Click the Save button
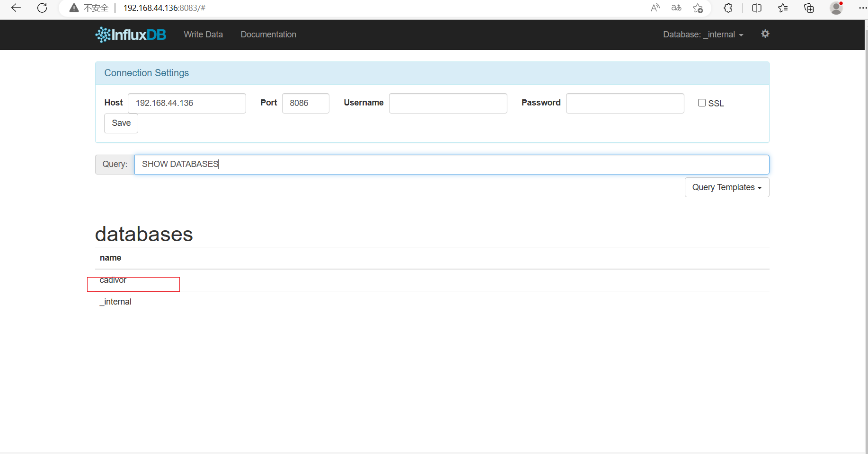The height and width of the screenshot is (454, 868). point(121,123)
